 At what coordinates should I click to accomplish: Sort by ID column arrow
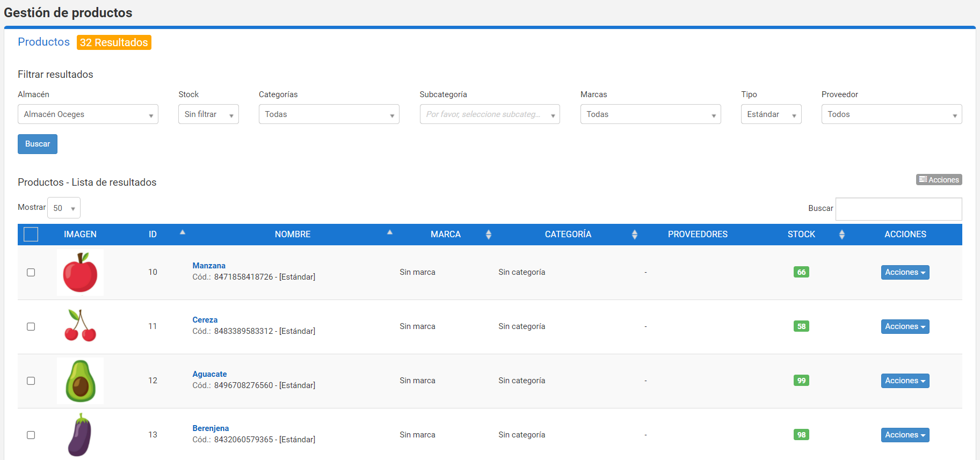point(183,232)
